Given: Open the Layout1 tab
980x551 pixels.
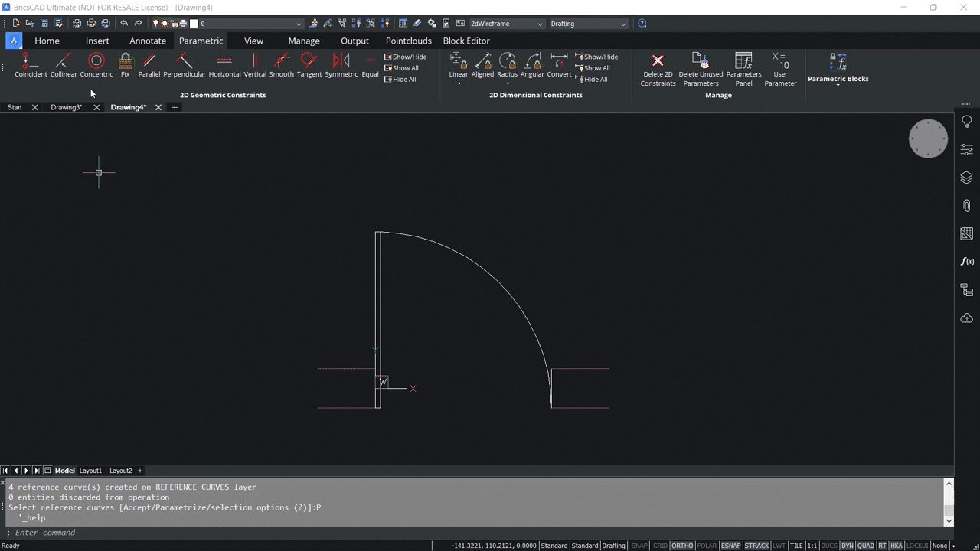Looking at the screenshot, I should click(x=90, y=471).
